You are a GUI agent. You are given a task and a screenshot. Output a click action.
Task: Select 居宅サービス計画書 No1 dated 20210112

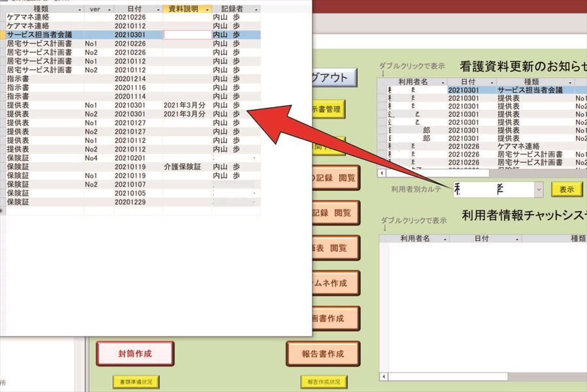tap(133, 61)
